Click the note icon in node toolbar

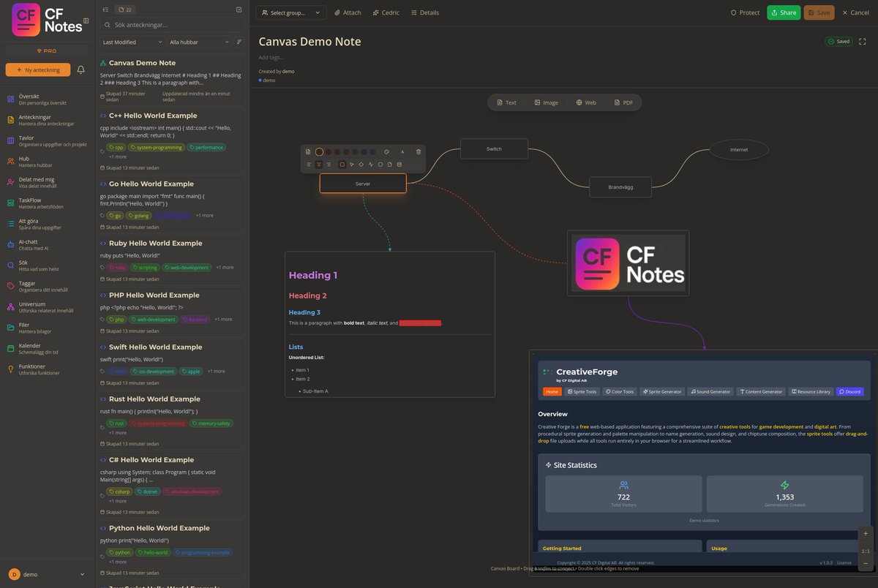(x=308, y=151)
